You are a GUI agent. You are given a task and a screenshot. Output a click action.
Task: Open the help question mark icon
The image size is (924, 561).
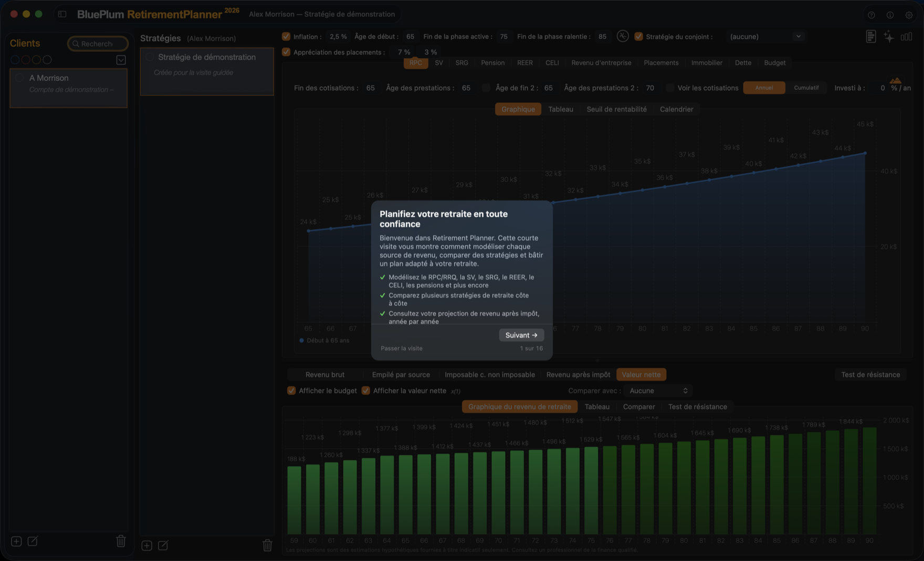point(871,15)
